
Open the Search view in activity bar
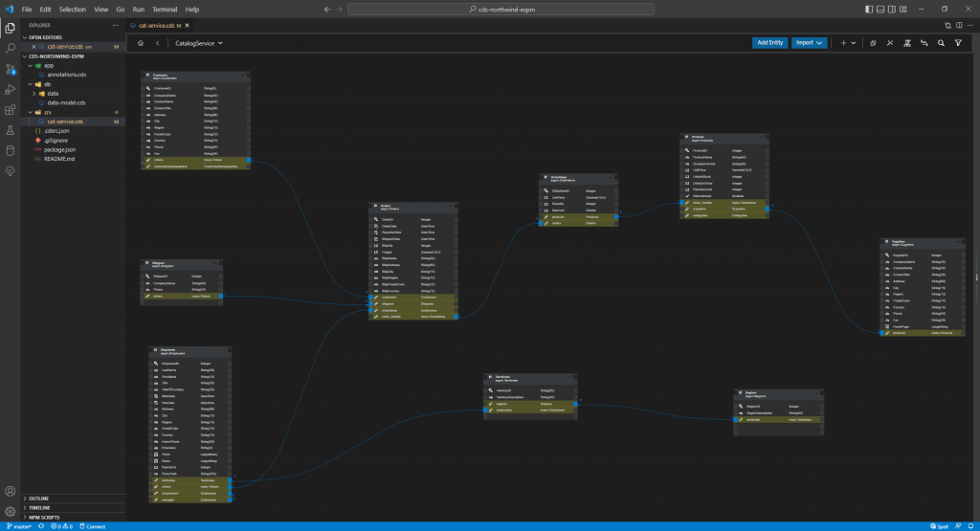coord(10,48)
